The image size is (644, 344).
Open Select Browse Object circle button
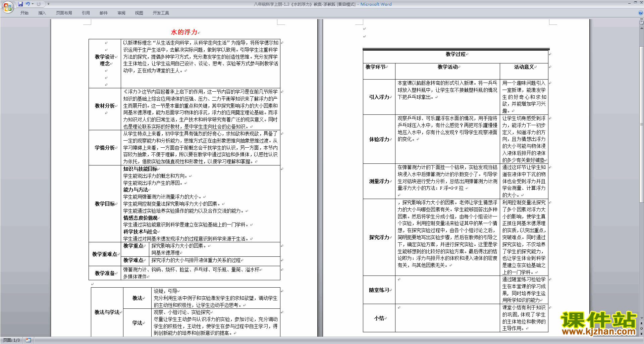[642, 329]
